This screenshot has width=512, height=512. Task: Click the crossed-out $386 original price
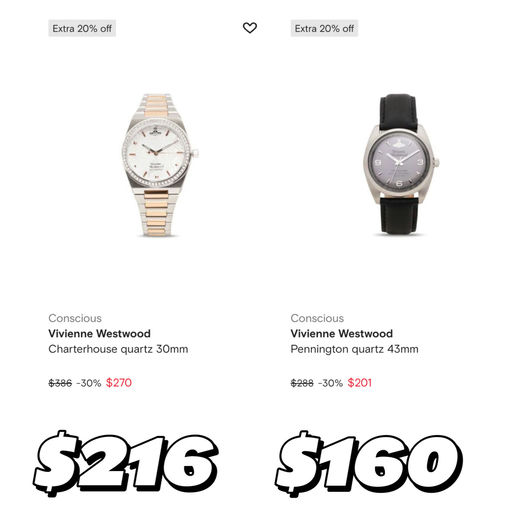(60, 383)
